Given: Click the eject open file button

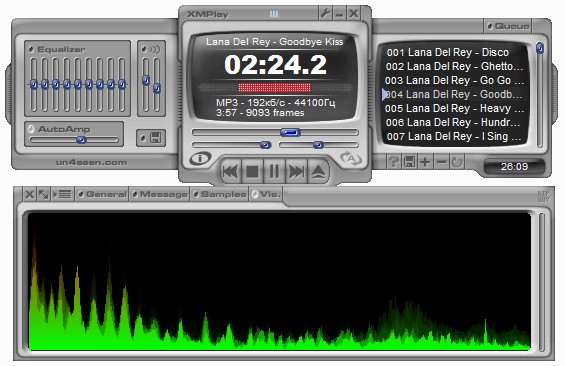Looking at the screenshot, I should [x=319, y=171].
